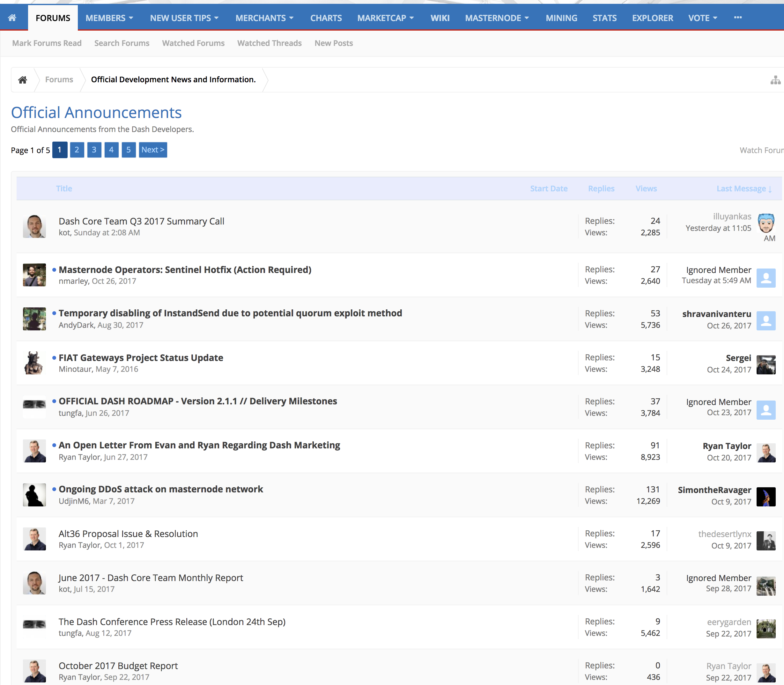Open OFFICIAL DASH ROADMAP Version 2.1.1 thread
This screenshot has height=685, width=784.
point(198,401)
